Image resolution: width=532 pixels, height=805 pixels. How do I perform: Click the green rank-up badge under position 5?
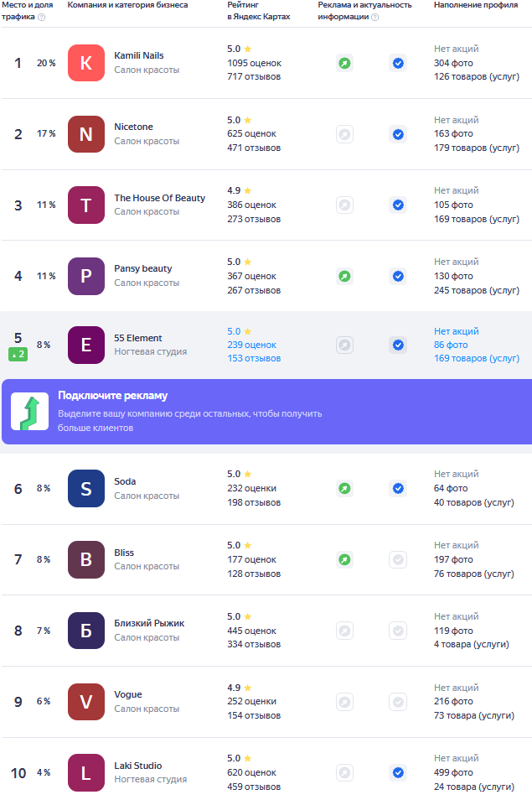pyautogui.click(x=19, y=355)
